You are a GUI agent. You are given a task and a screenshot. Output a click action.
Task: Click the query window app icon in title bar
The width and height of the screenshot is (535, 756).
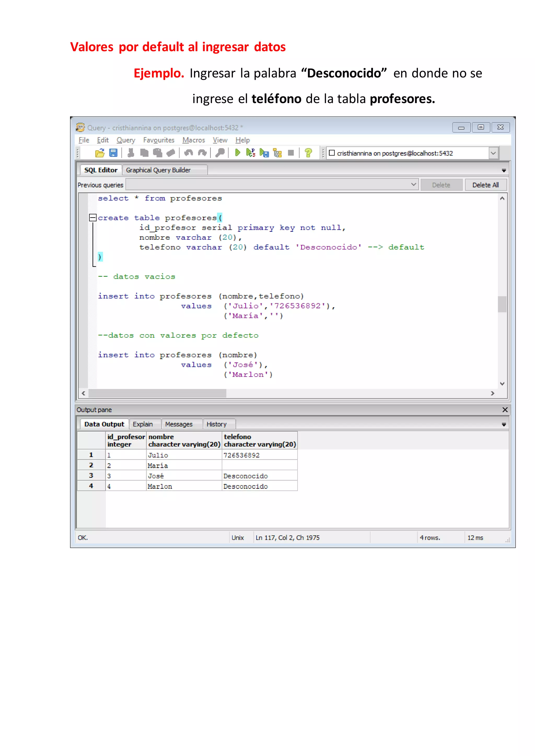[x=80, y=127]
